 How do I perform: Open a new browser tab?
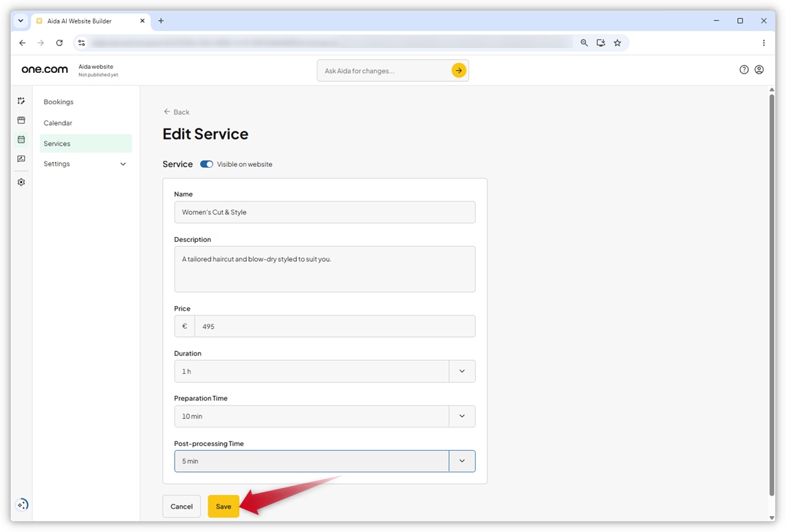(161, 21)
